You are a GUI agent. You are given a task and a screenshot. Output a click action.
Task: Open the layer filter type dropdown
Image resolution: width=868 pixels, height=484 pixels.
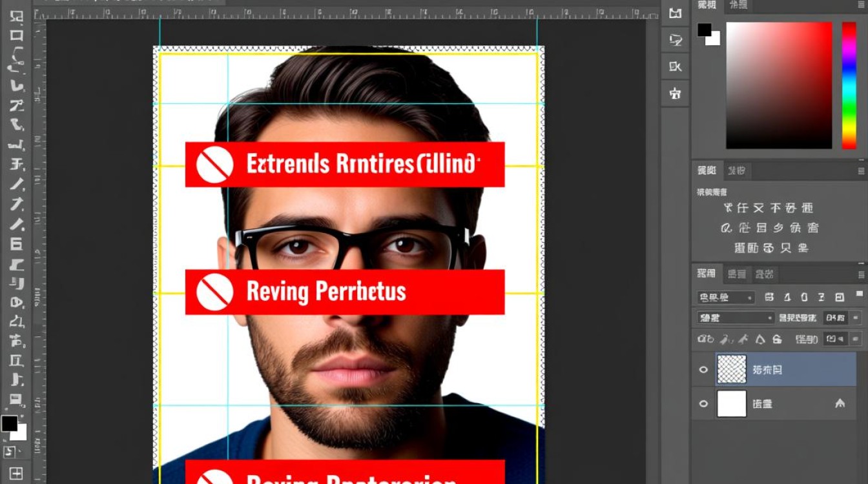(726, 297)
